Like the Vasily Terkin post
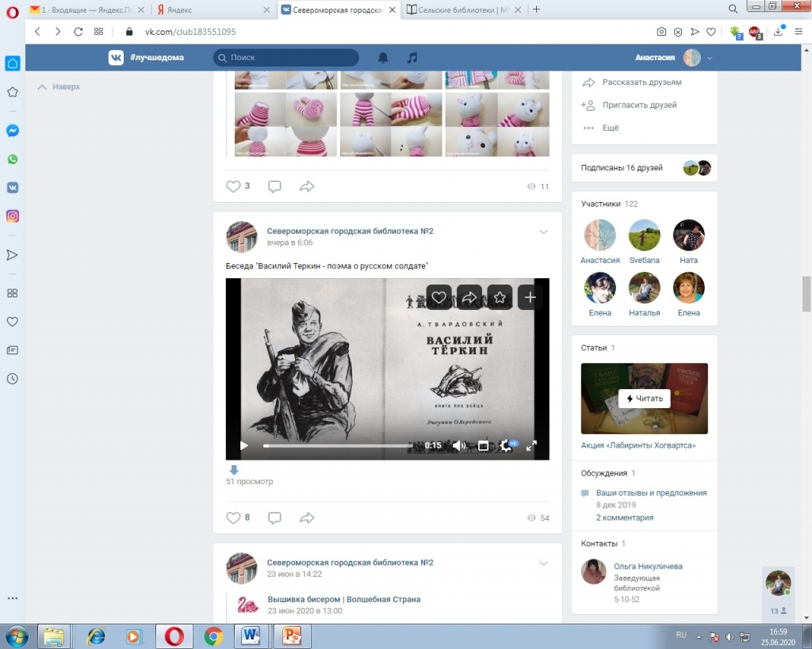 coord(233,517)
